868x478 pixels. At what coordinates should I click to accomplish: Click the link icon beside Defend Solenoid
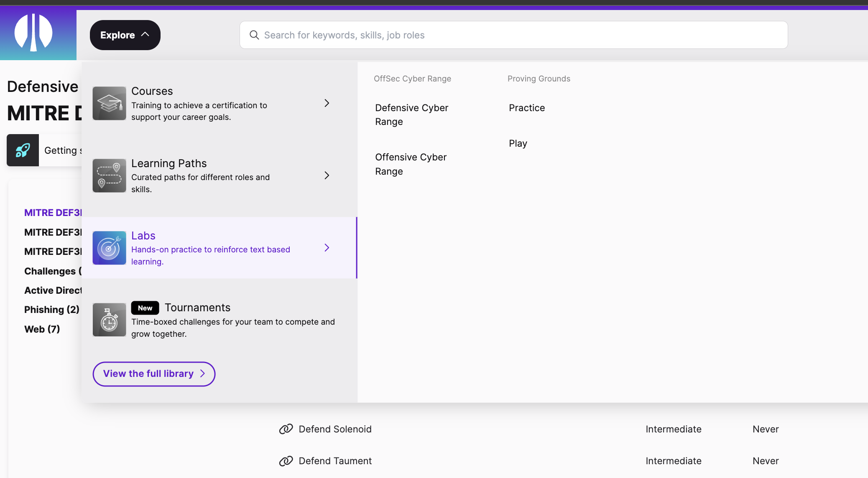click(x=286, y=429)
